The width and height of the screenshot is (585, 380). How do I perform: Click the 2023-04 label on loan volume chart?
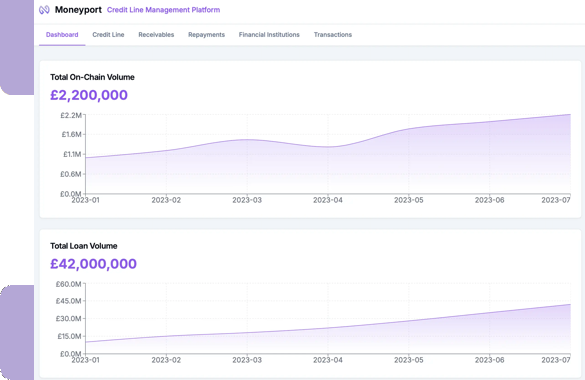click(328, 360)
